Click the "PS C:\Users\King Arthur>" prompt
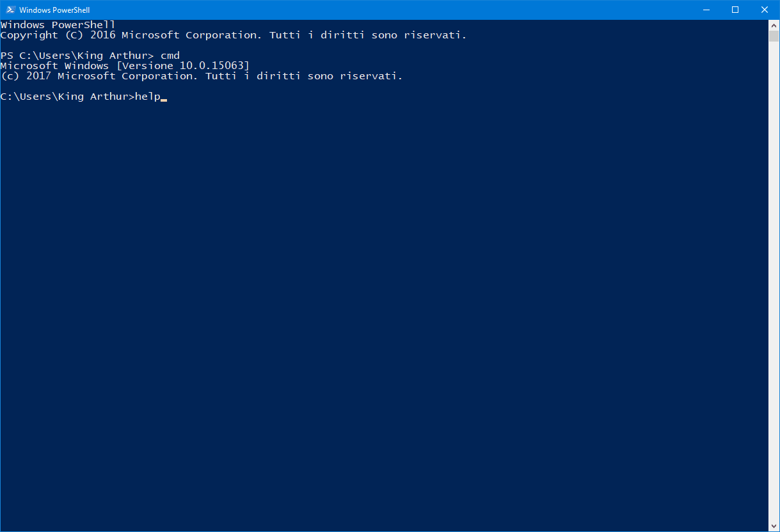Image resolution: width=780 pixels, height=532 pixels. pyautogui.click(x=77, y=56)
